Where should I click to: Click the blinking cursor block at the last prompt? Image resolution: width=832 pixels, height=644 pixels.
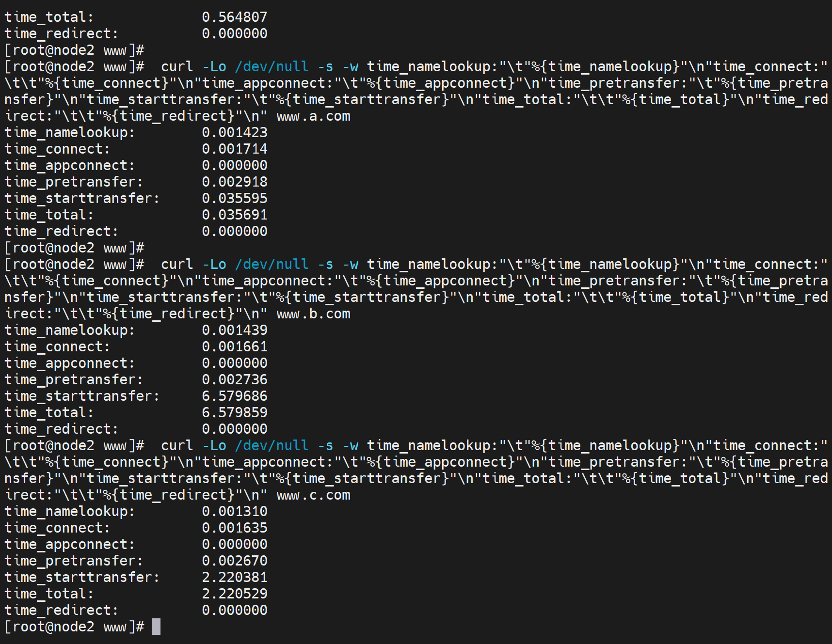(x=156, y=627)
